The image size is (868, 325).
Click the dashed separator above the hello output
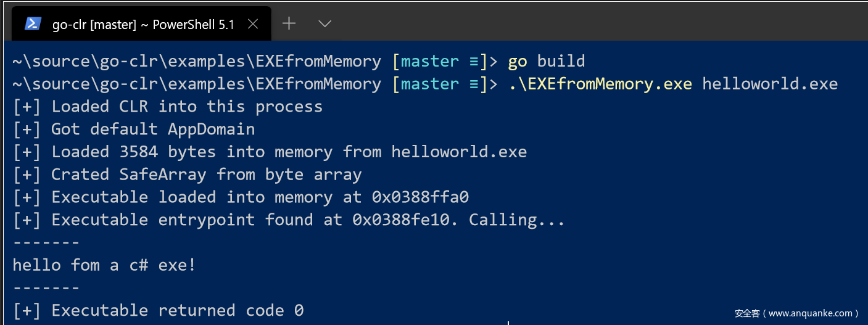click(46, 242)
